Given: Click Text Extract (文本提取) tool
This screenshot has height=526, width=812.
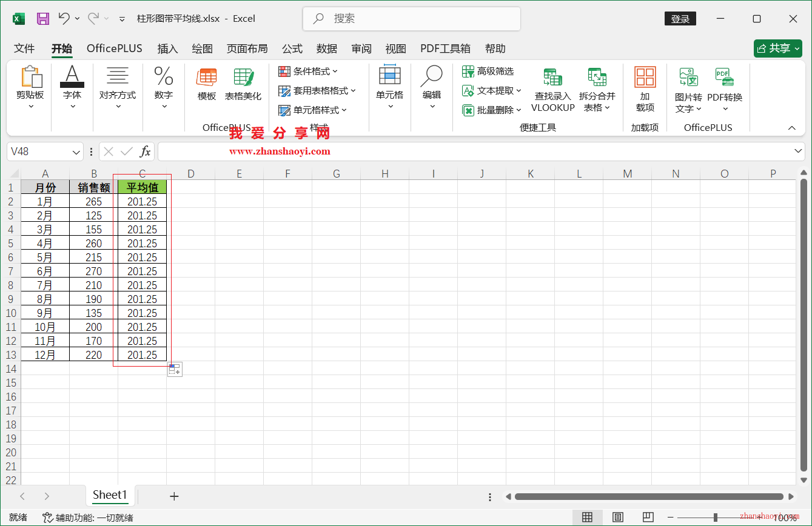Looking at the screenshot, I should click(x=491, y=91).
